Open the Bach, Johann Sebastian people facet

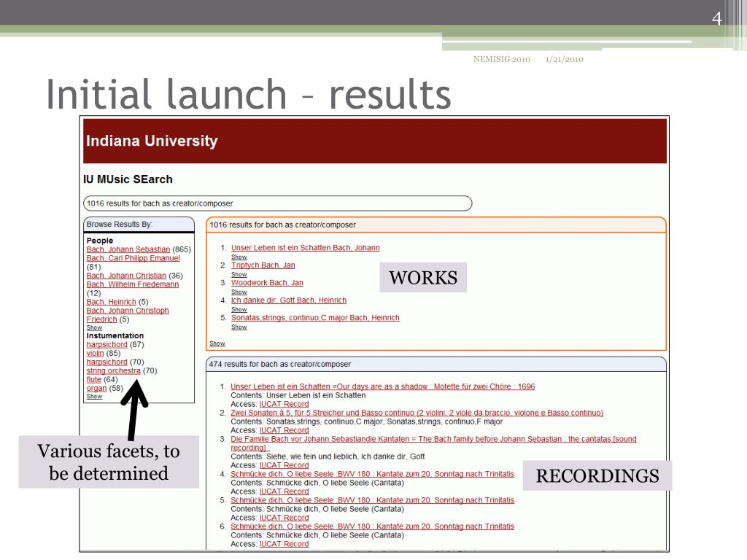click(x=128, y=249)
